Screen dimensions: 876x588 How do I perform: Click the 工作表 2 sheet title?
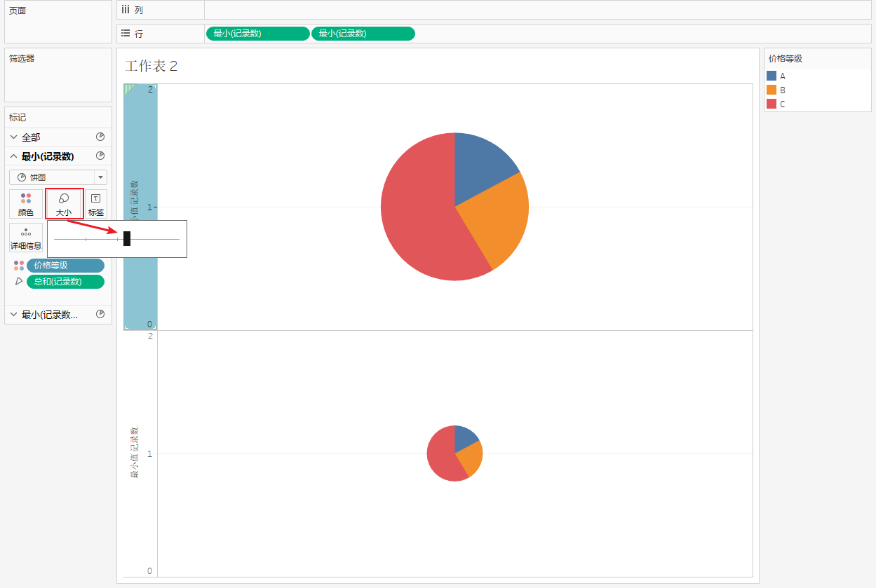tap(151, 67)
